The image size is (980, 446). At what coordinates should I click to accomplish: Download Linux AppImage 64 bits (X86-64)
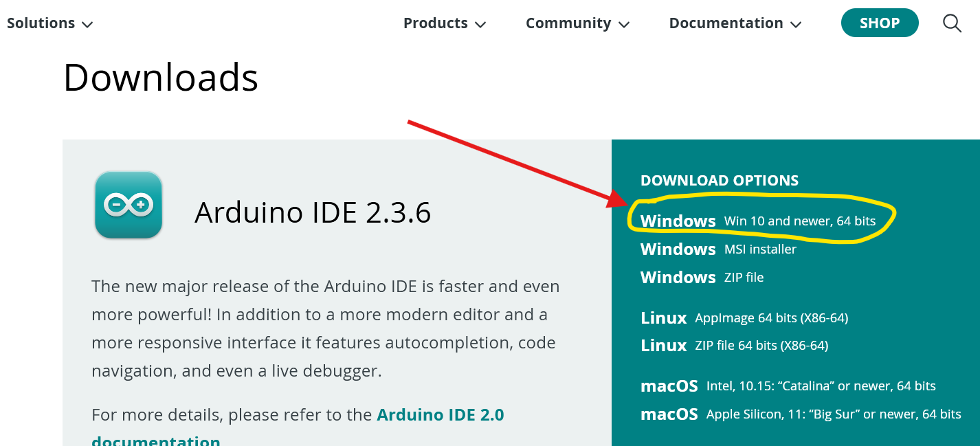(744, 317)
